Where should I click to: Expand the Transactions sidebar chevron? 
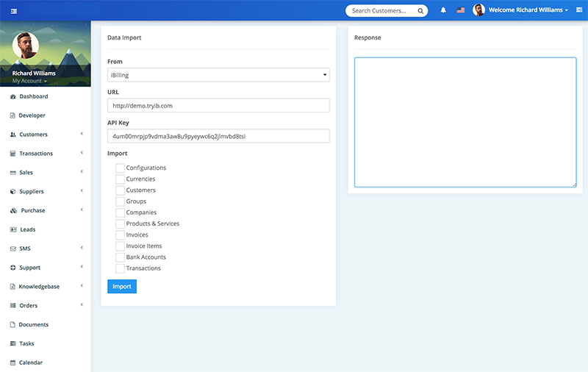[x=82, y=153]
